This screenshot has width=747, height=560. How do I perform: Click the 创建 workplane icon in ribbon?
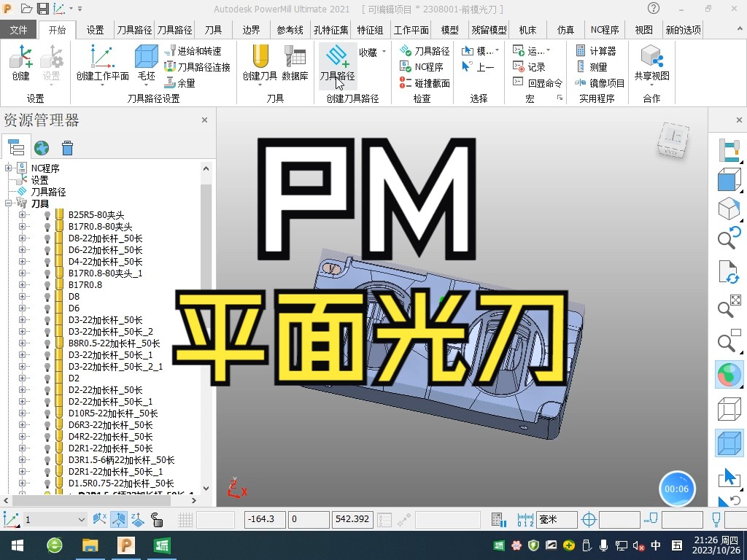coord(21,63)
